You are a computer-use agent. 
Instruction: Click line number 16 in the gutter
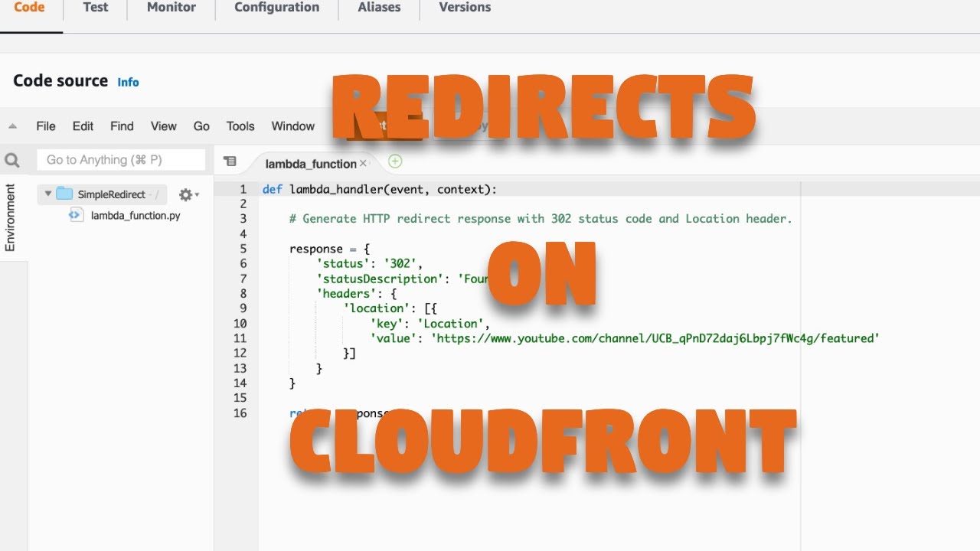tap(240, 413)
